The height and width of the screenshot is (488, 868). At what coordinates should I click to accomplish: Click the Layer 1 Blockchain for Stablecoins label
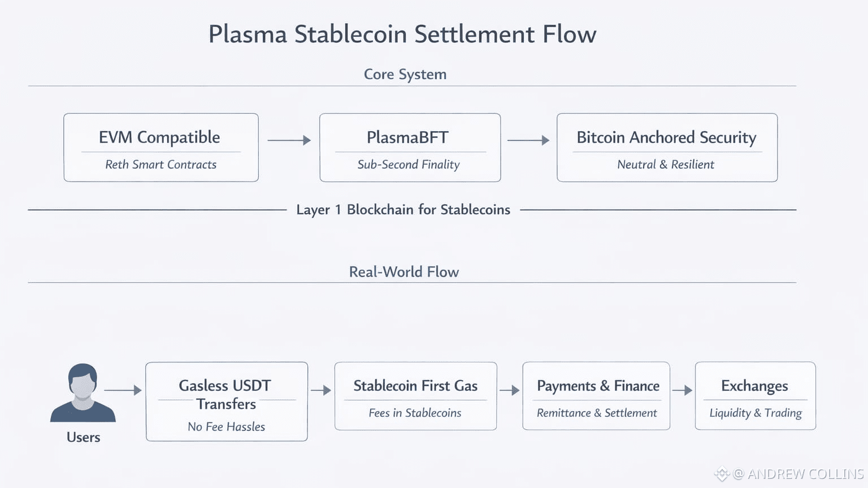[x=403, y=210]
